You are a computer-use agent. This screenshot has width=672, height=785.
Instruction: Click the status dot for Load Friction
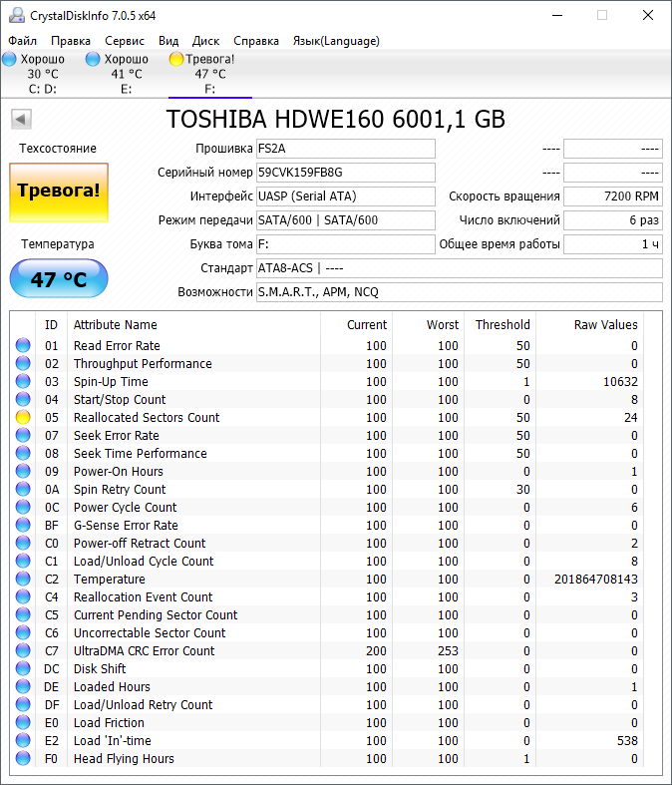click(x=23, y=722)
